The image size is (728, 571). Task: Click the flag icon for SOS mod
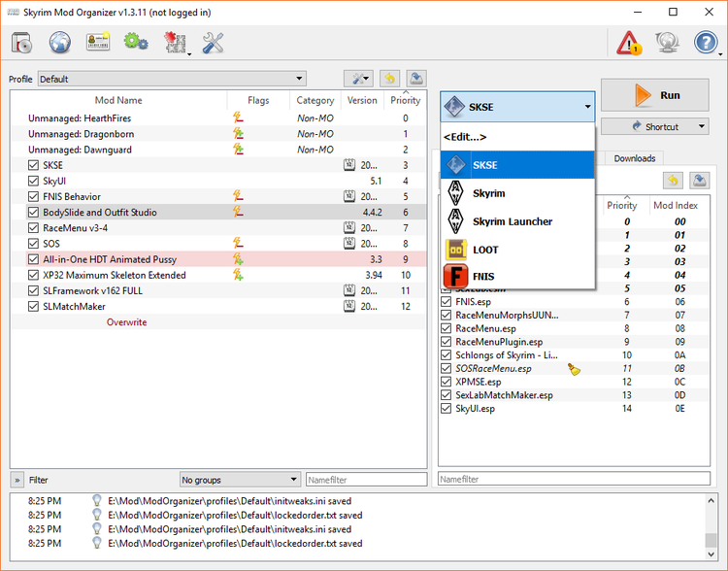(238, 243)
